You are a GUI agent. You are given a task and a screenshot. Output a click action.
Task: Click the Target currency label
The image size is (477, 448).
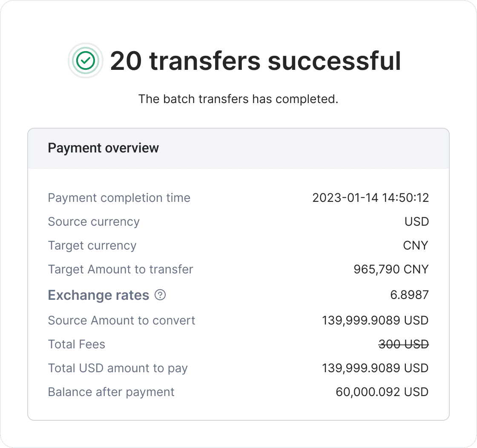tap(92, 246)
